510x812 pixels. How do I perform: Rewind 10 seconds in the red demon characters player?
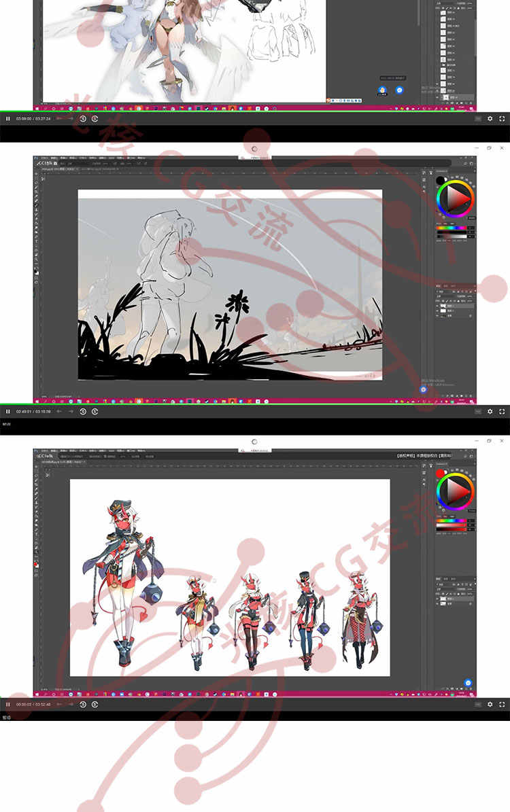coord(83,705)
